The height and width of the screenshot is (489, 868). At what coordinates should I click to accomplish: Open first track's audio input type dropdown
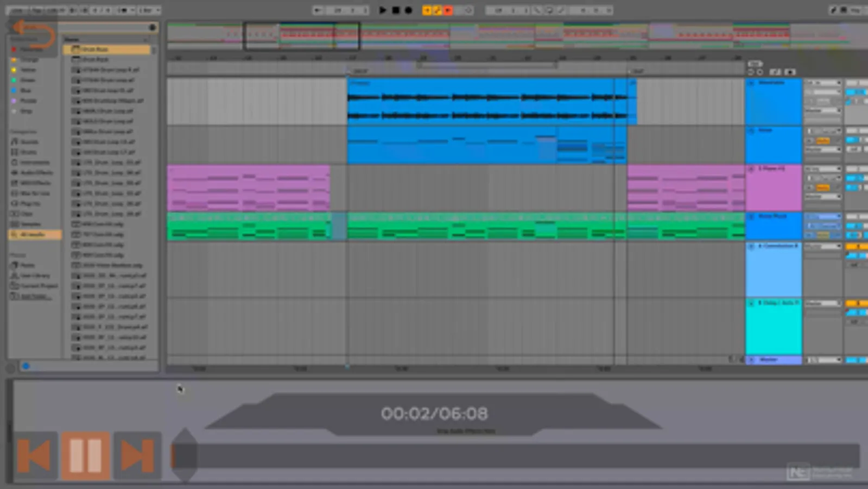(823, 83)
